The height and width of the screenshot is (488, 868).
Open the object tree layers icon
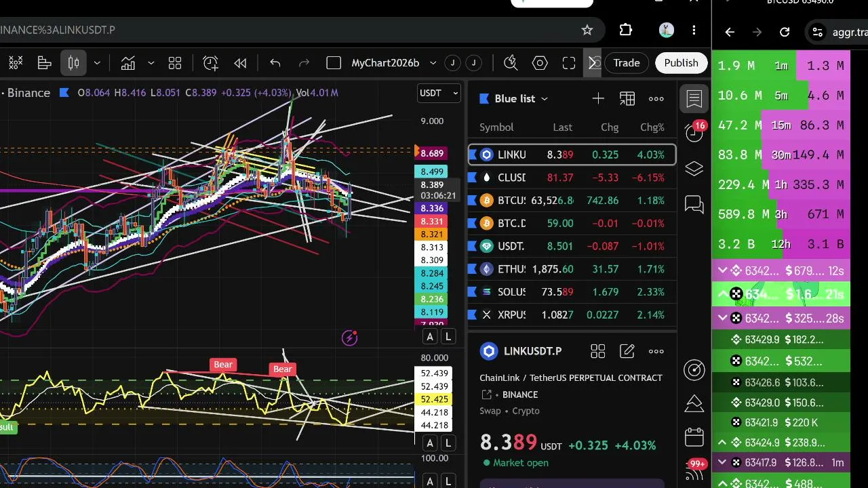click(694, 169)
